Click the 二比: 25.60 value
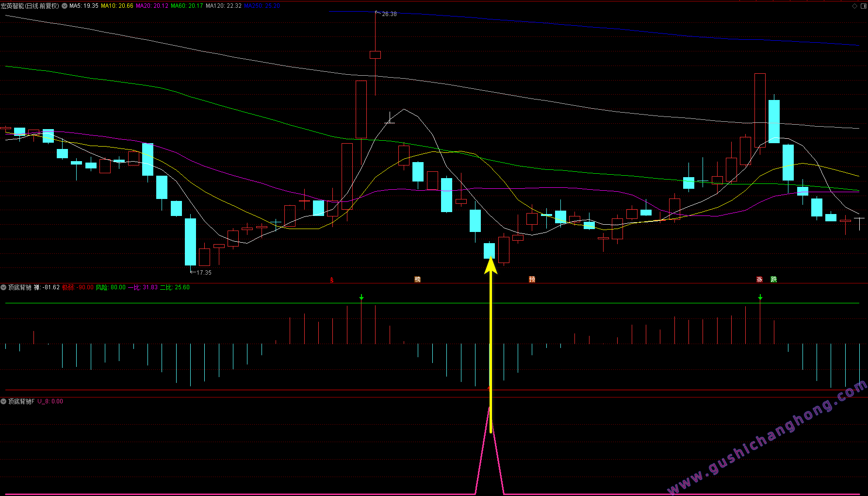The height and width of the screenshot is (496, 868). click(175, 287)
